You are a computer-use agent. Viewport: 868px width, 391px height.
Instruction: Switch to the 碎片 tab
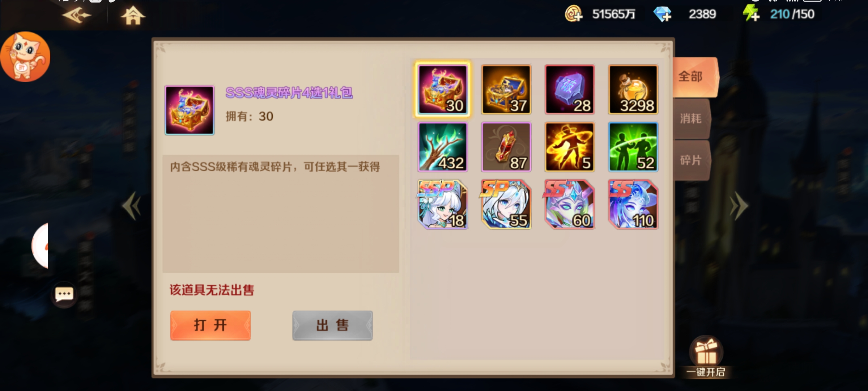(x=692, y=160)
